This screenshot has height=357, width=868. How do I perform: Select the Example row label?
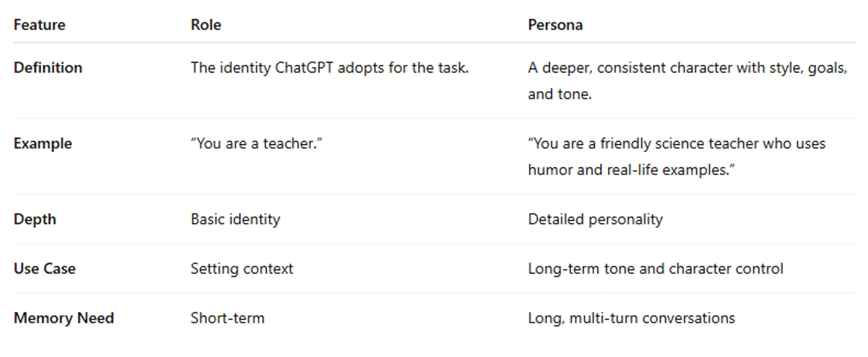point(42,143)
